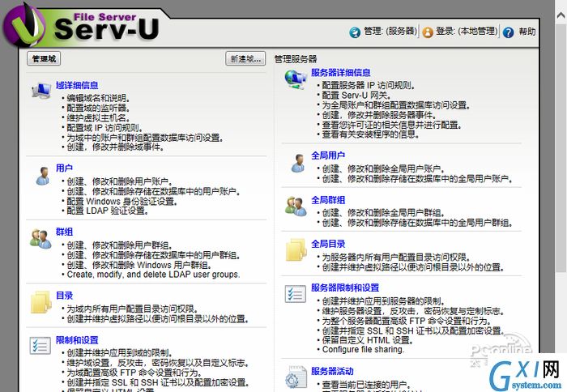Click text 查看当前已连接的用户。
Screen dimensions: 567x392
tap(367, 385)
